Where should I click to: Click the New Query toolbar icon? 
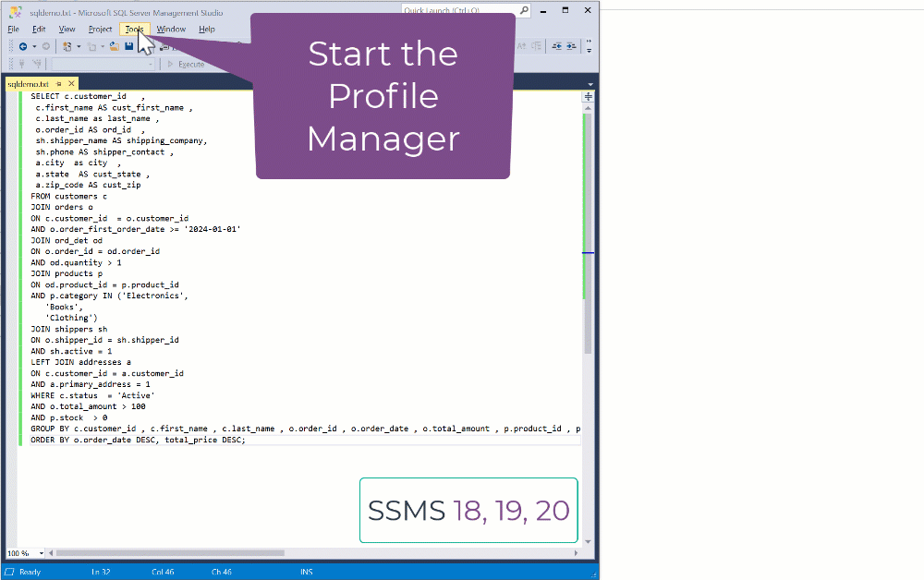coord(67,46)
